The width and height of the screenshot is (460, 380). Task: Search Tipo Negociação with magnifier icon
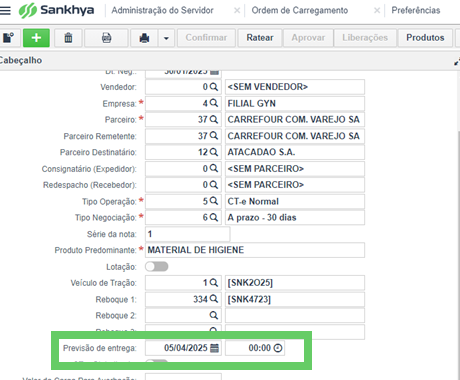pos(214,217)
